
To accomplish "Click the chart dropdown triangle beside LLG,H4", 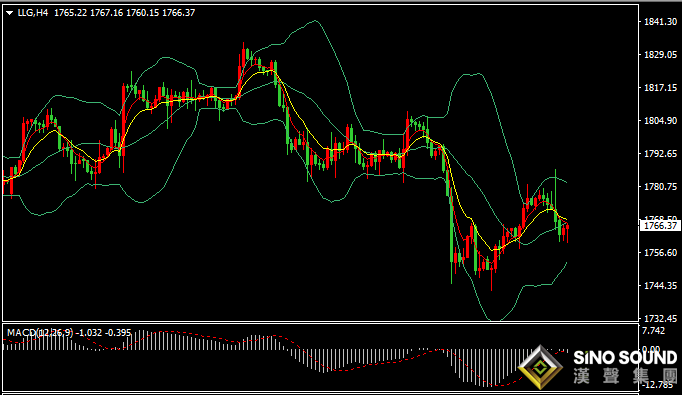I will (x=10, y=13).
